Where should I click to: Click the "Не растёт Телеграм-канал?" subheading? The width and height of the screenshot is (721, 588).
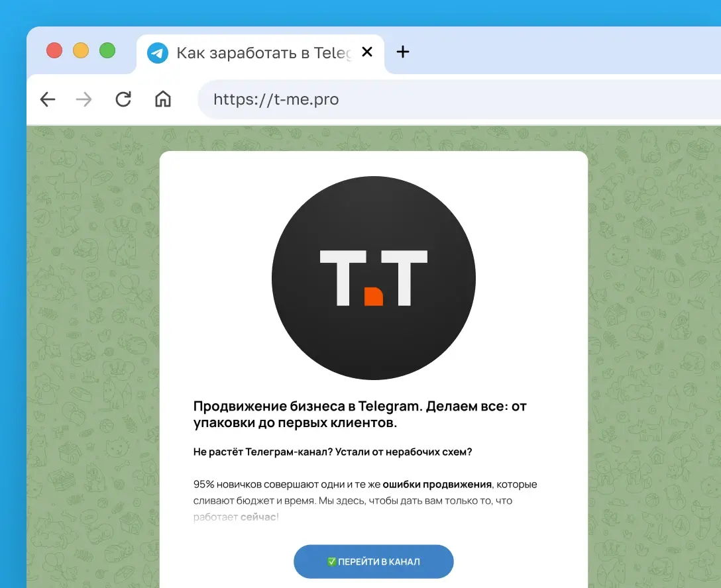262,452
